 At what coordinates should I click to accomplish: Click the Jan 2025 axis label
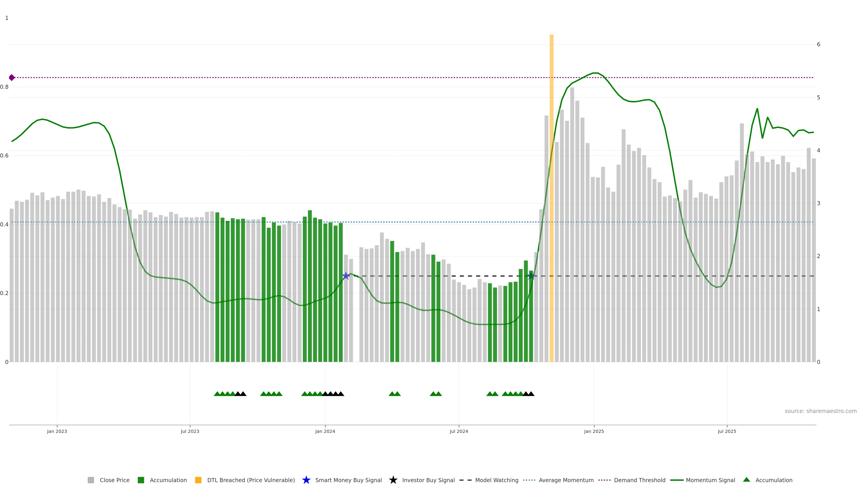[594, 431]
